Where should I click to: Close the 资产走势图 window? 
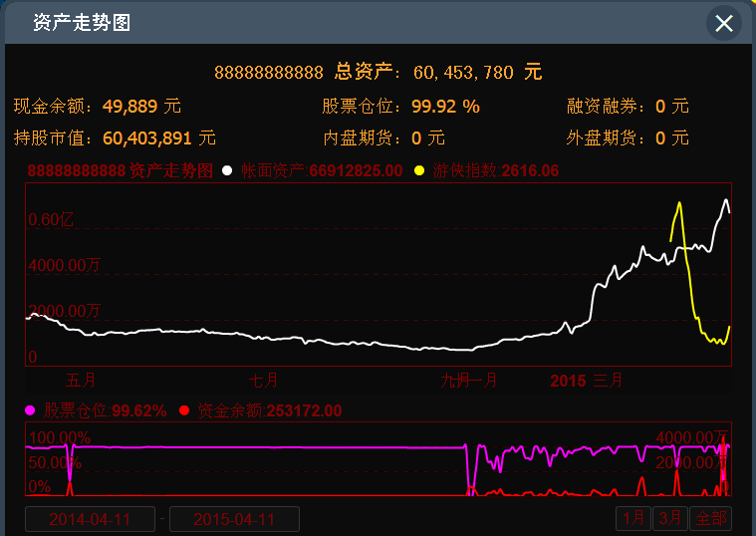pos(724,23)
